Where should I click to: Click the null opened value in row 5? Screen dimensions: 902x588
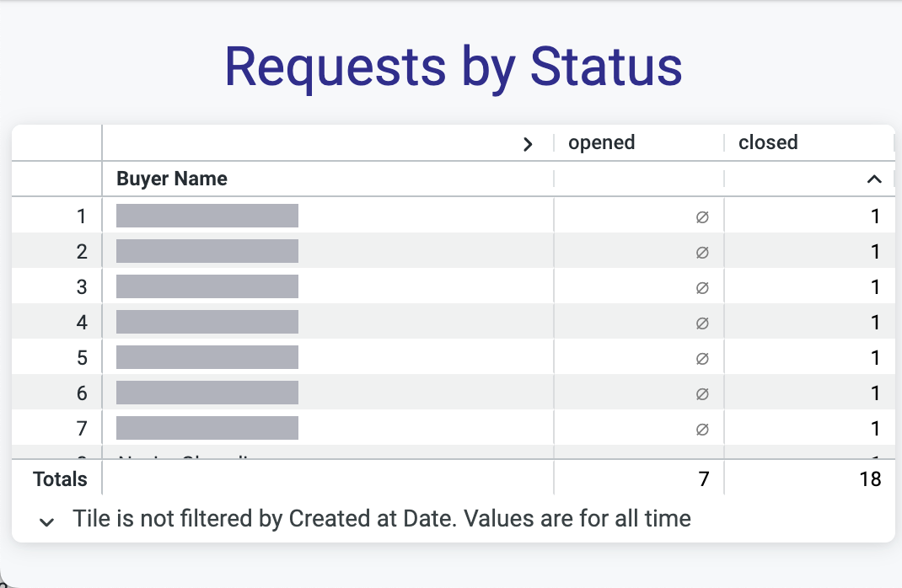pyautogui.click(x=702, y=359)
